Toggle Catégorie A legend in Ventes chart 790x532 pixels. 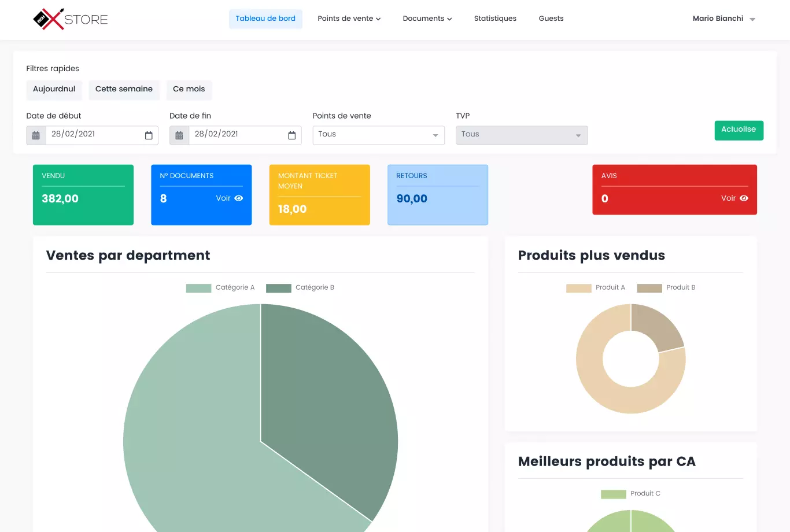(x=220, y=287)
